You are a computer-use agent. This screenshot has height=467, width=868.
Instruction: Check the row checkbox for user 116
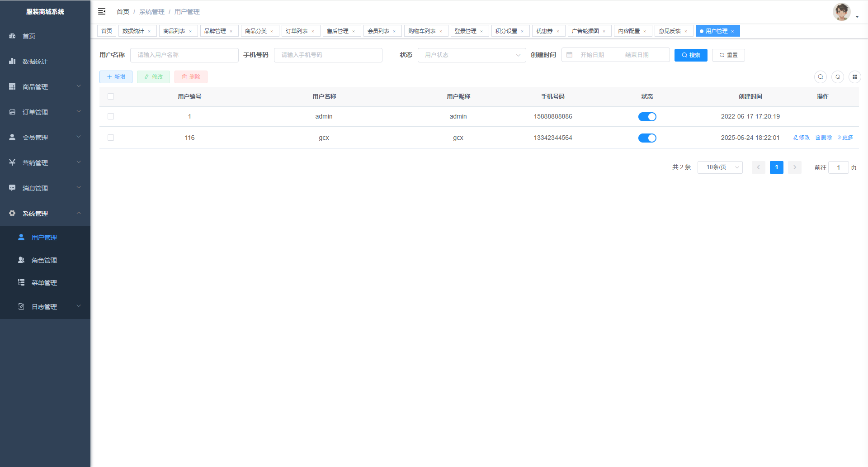pyautogui.click(x=111, y=138)
